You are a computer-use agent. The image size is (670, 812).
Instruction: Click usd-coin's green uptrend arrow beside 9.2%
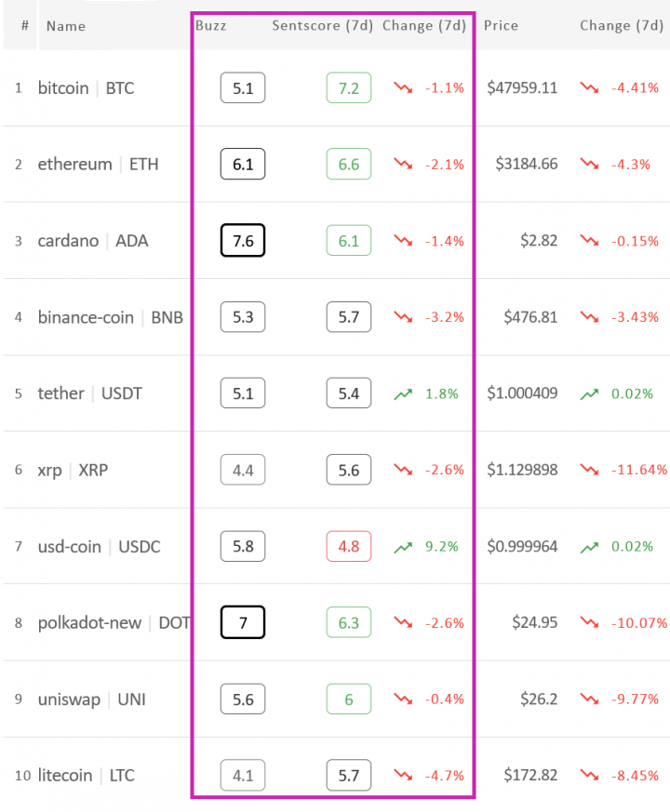point(403,547)
